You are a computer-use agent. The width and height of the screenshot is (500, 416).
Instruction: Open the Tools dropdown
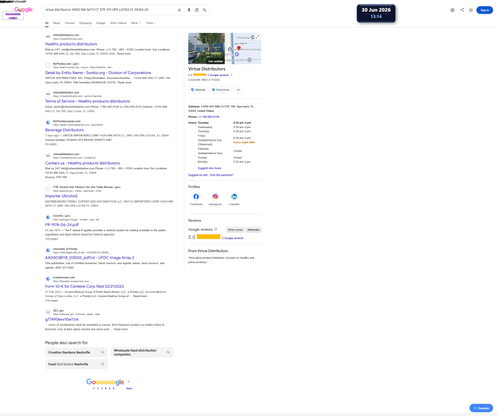pos(151,23)
